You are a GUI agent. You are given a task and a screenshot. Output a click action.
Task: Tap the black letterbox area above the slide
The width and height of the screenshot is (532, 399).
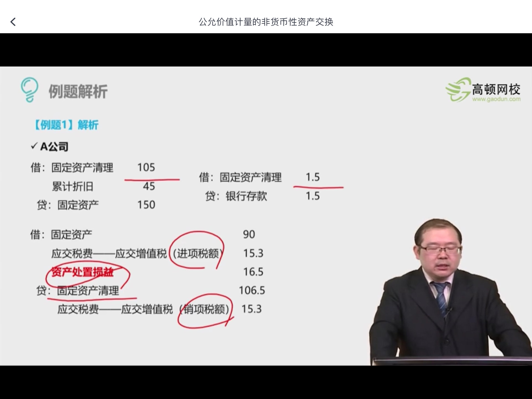(x=266, y=49)
